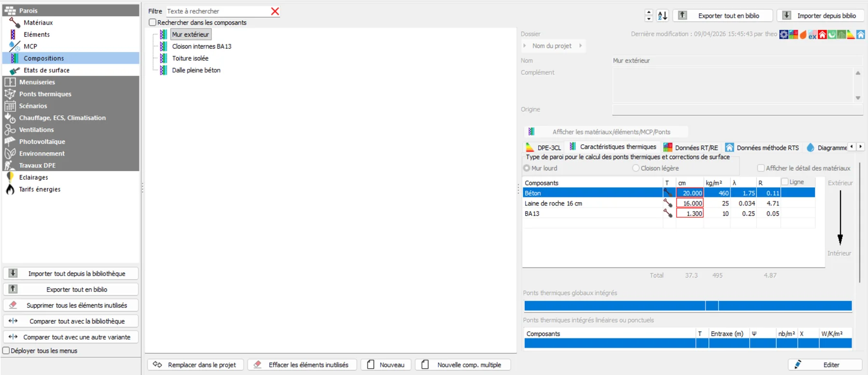Click the filter text search field
The width and height of the screenshot is (868, 375).
click(x=217, y=11)
